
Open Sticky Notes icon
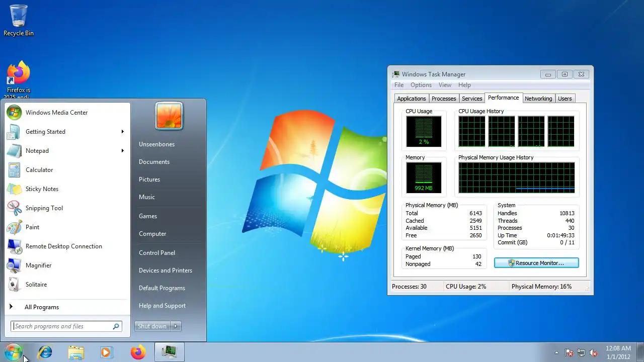tap(14, 189)
